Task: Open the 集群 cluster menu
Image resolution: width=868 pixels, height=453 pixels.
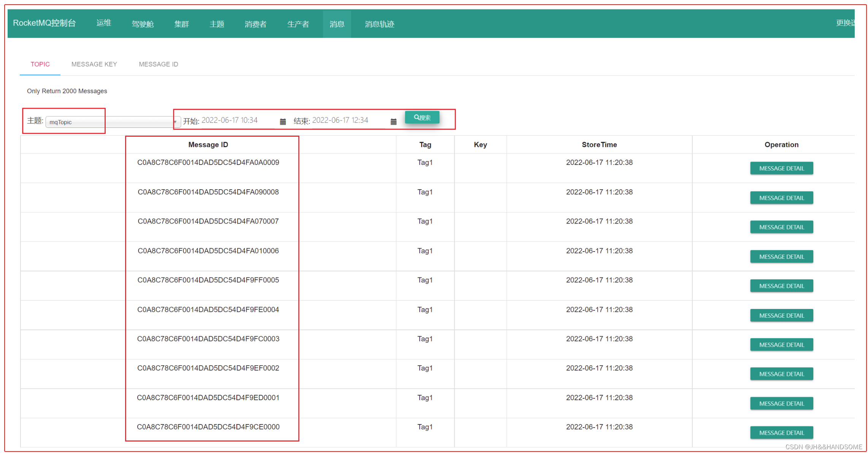Action: [181, 24]
